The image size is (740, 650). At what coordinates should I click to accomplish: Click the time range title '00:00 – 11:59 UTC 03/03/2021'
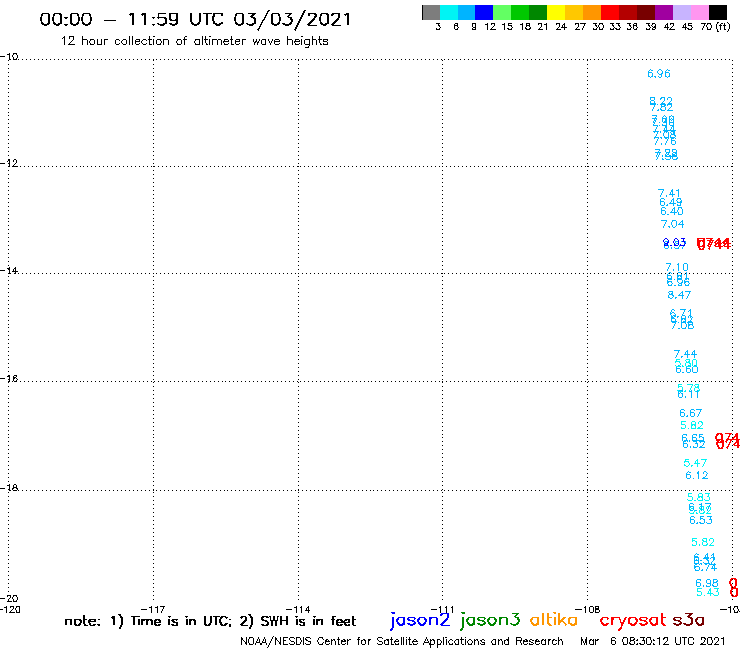tap(195, 20)
